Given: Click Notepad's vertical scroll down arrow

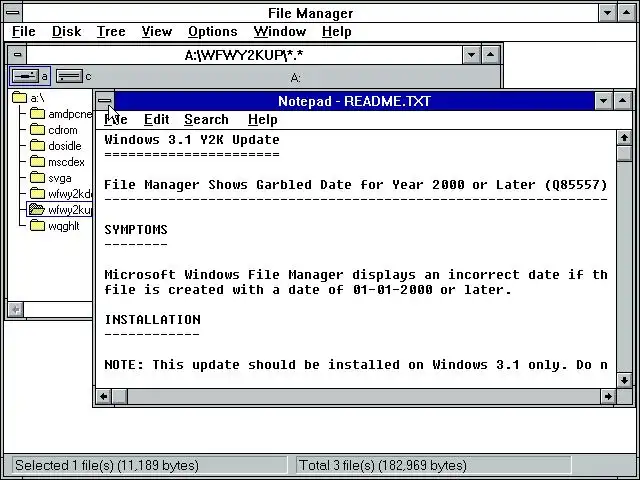Looking at the screenshot, I should (624, 380).
